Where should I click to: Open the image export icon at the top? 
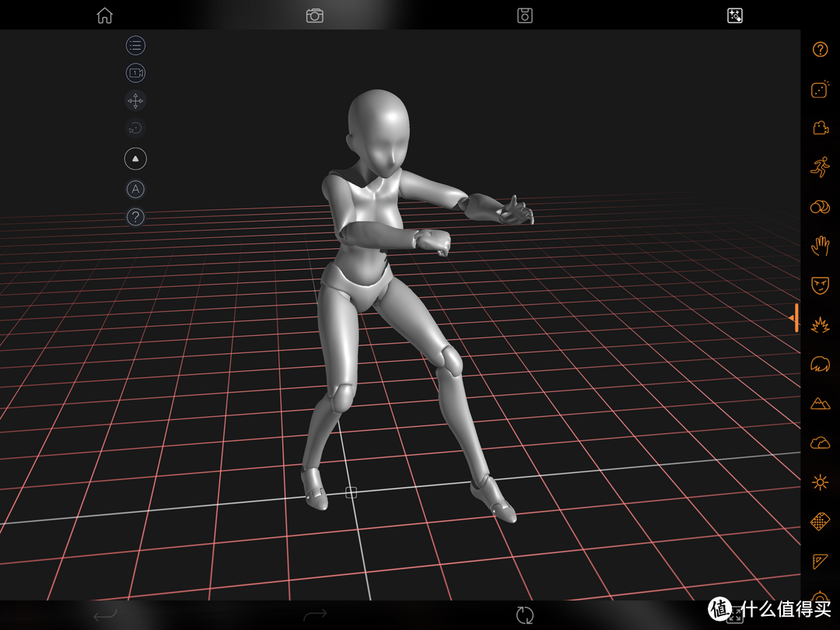coord(734,16)
